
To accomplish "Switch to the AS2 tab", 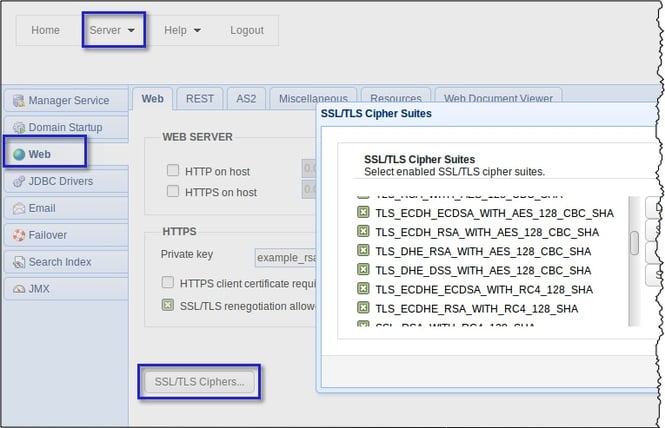I will 245,99.
